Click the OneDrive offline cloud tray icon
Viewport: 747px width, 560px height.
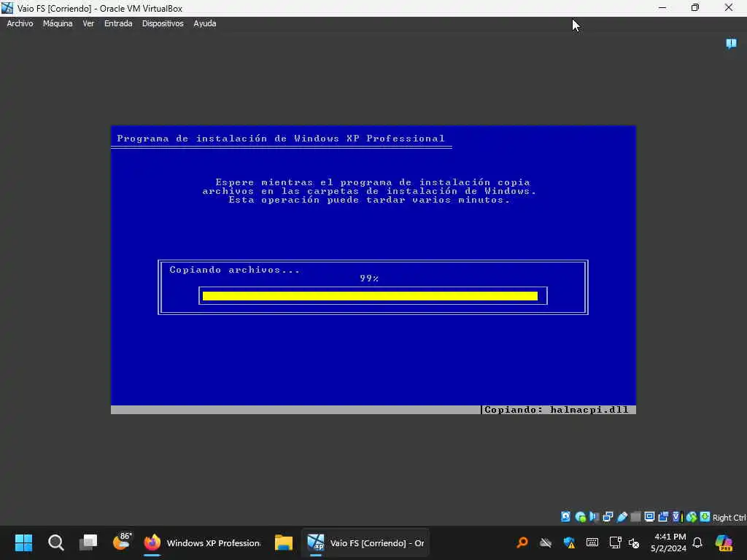click(546, 542)
